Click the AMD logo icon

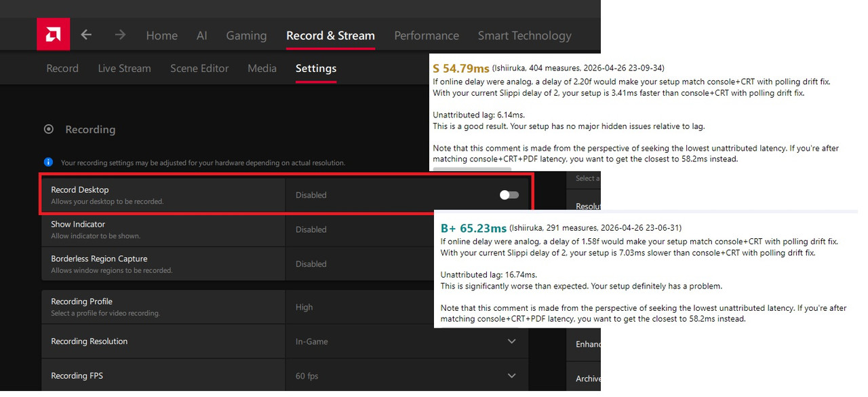click(53, 35)
